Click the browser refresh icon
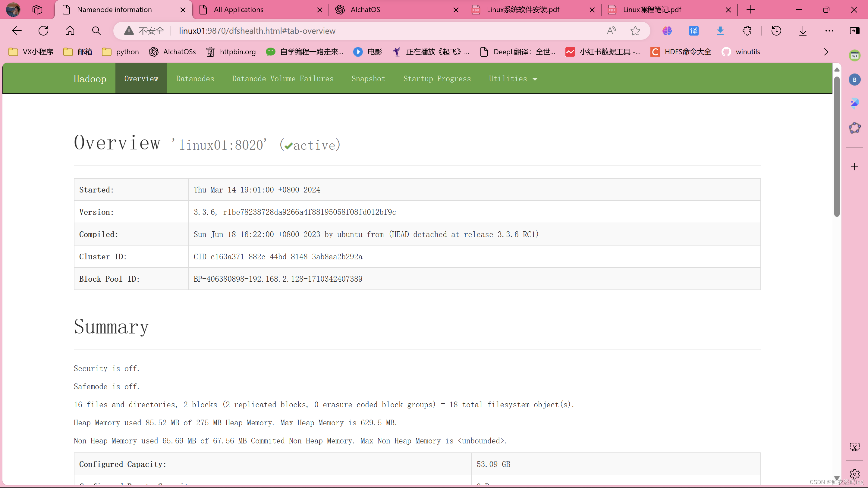The image size is (868, 488). [x=43, y=31]
